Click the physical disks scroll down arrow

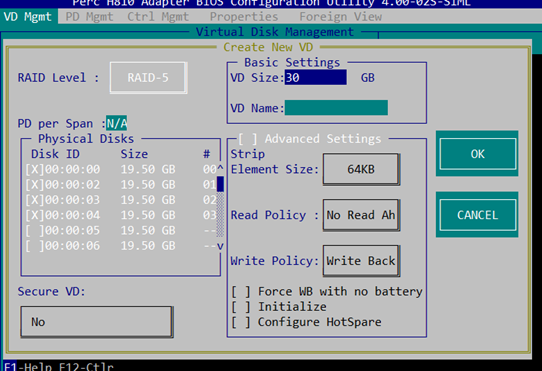tap(220, 246)
